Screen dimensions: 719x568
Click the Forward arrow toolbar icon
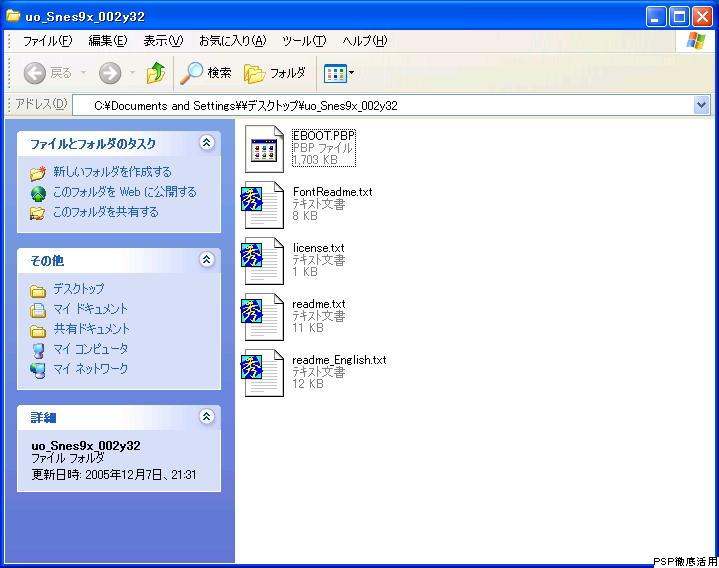coord(110,73)
